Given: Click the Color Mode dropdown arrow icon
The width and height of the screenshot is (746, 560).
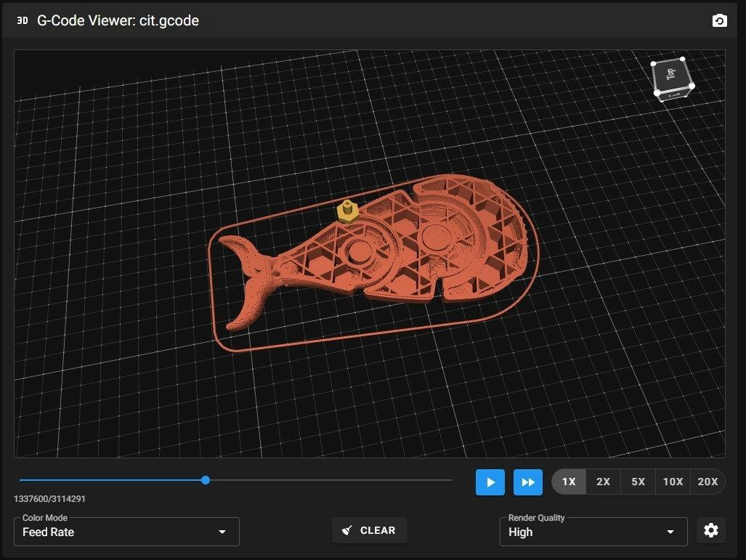Looking at the screenshot, I should pos(222,532).
